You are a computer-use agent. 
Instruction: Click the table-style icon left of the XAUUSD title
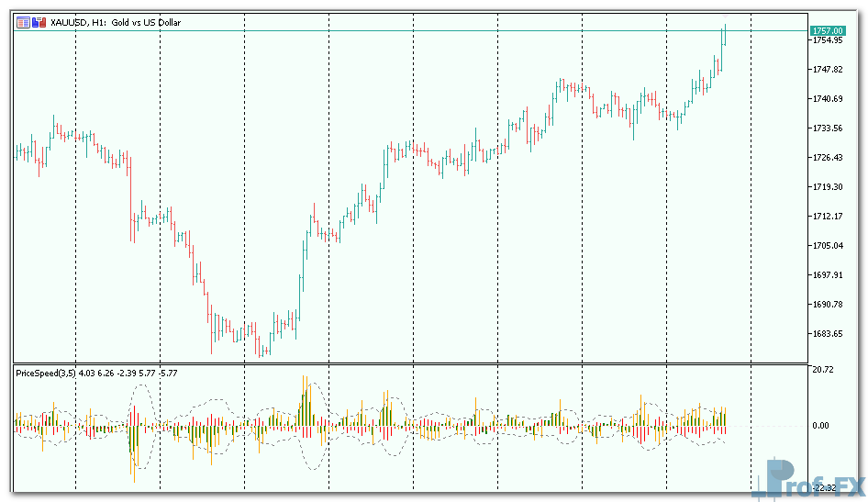[23, 21]
